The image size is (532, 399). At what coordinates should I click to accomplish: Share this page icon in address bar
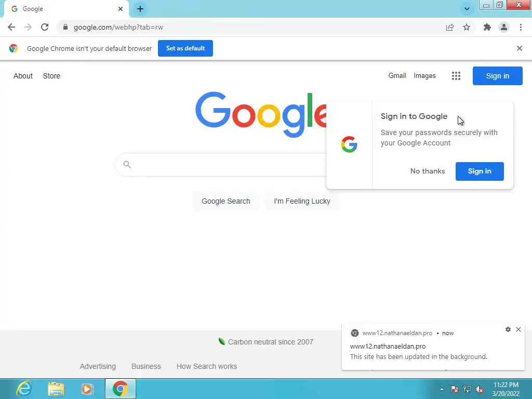point(450,27)
